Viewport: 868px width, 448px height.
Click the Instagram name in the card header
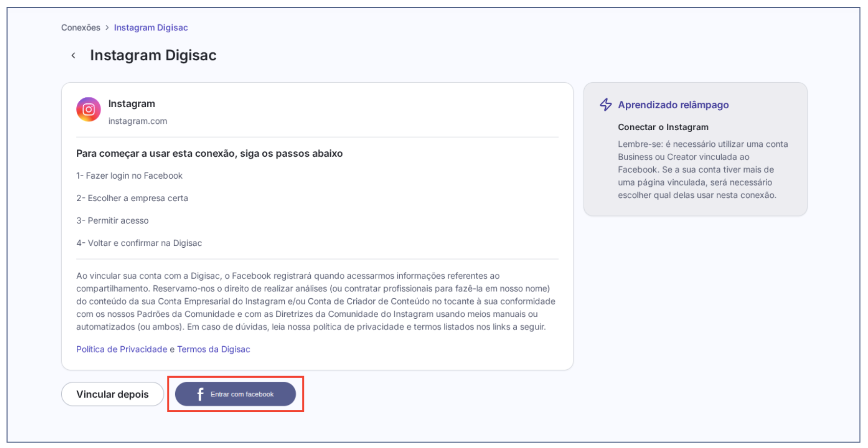click(132, 104)
